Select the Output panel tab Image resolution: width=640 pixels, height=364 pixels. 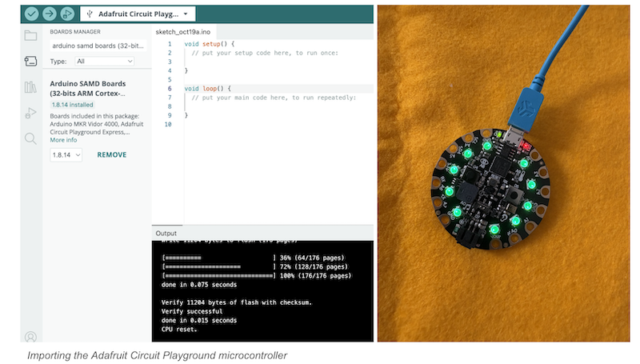166,233
